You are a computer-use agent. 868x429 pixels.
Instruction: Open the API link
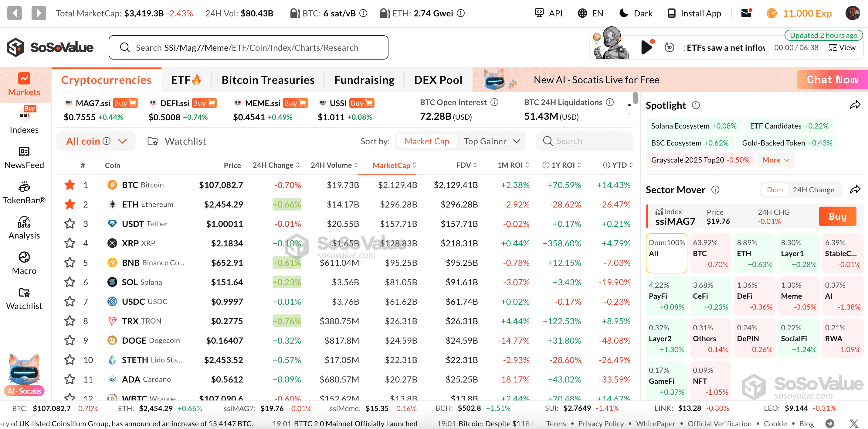(x=548, y=13)
